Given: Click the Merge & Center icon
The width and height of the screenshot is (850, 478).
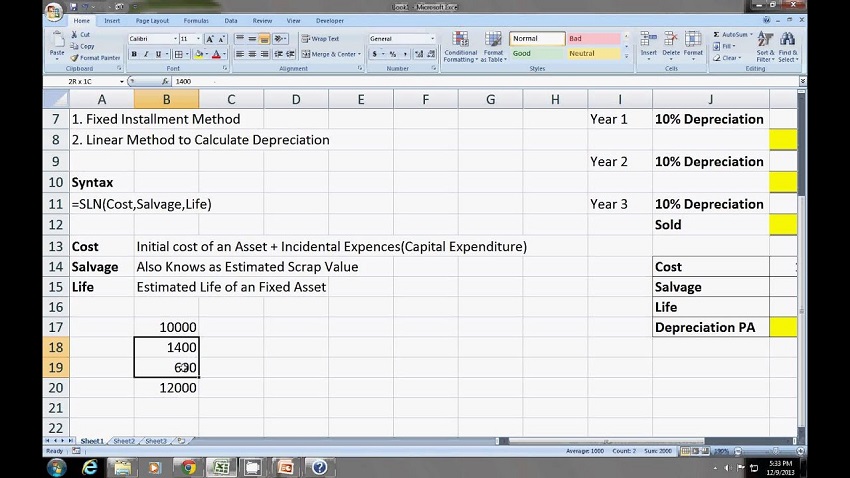Looking at the screenshot, I should tap(330, 54).
